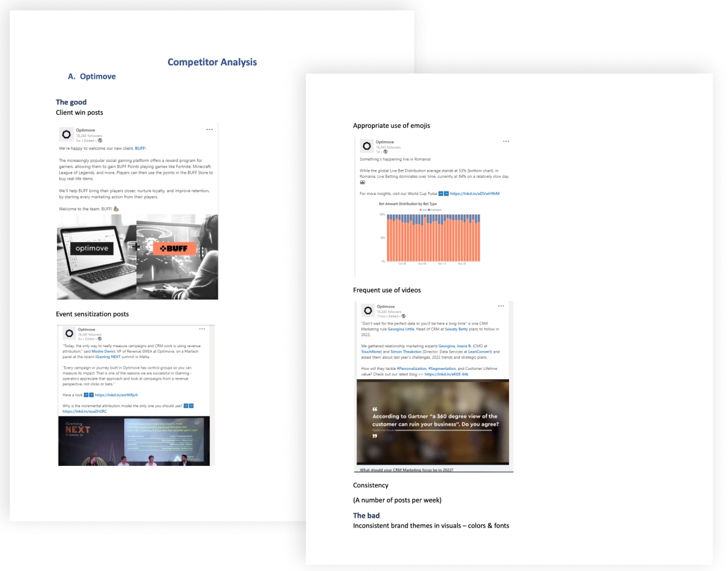Click Optimove avatar in Georgina Little video post
The height and width of the screenshot is (571, 728).
click(368, 311)
